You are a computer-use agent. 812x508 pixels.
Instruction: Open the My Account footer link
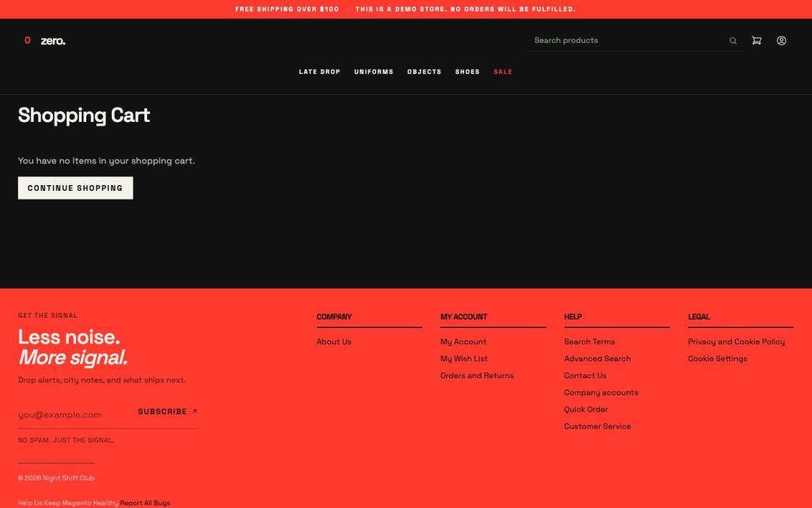tap(463, 342)
